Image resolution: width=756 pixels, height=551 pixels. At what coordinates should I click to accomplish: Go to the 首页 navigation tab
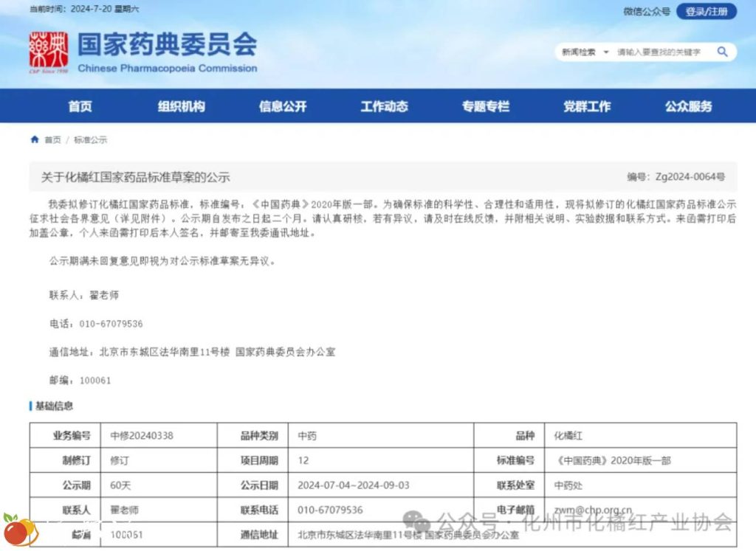(80, 106)
